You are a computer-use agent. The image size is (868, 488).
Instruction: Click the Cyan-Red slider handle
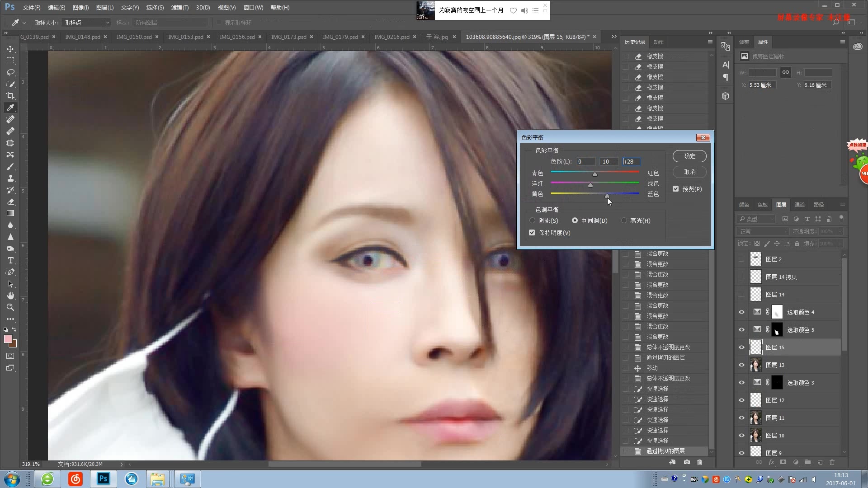tap(595, 174)
